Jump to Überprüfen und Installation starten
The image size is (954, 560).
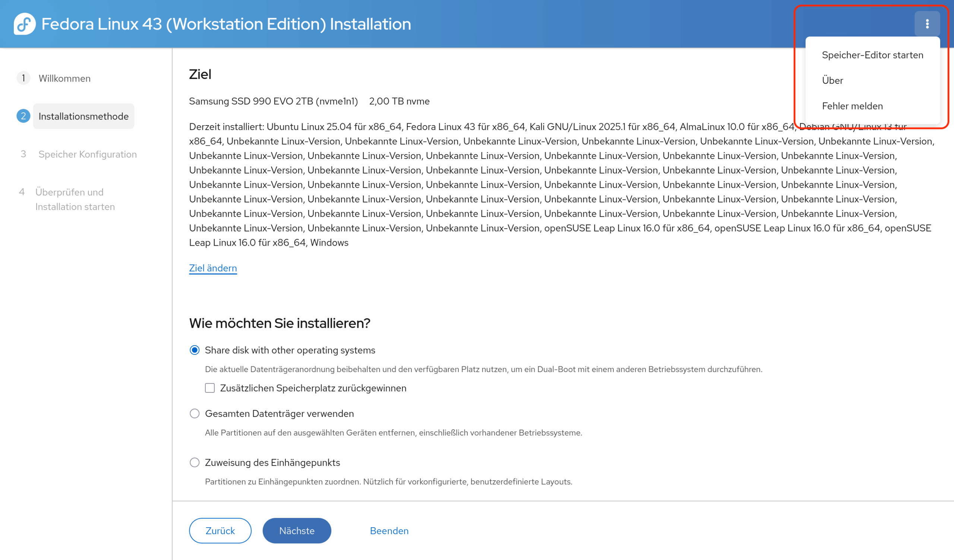[x=75, y=200]
